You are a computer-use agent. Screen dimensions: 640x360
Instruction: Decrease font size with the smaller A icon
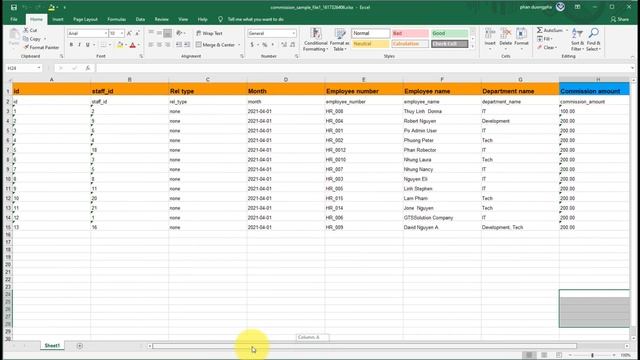tap(137, 33)
